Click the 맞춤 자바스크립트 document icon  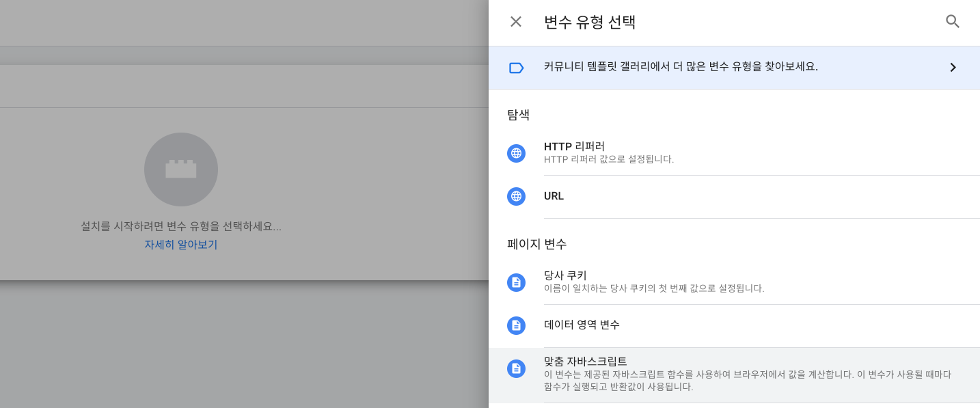click(516, 368)
